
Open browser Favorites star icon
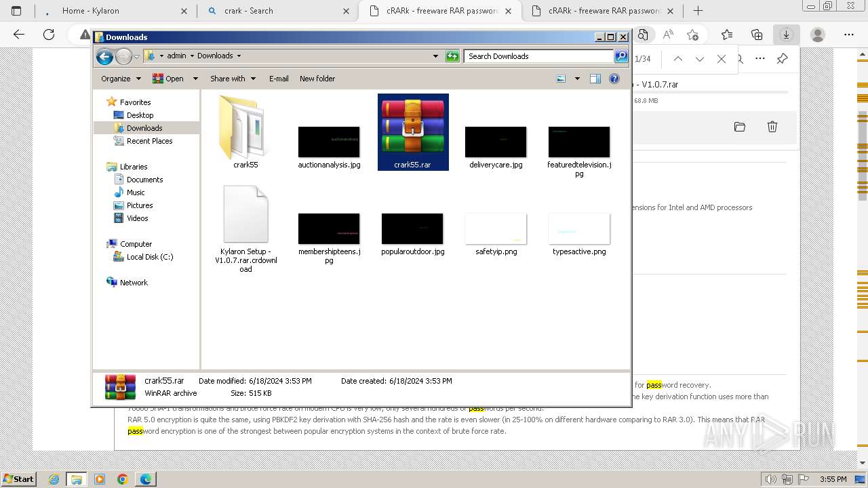(x=727, y=35)
